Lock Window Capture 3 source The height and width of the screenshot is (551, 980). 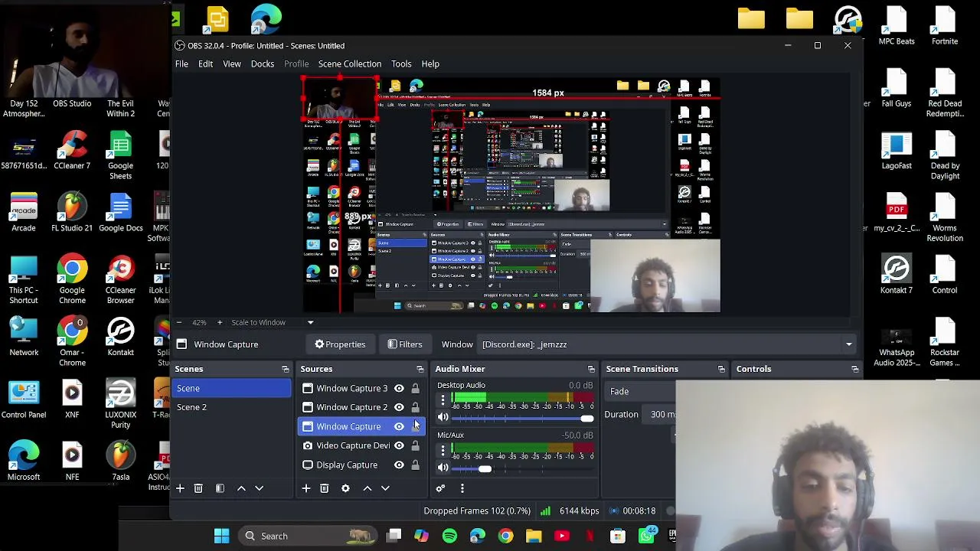(x=415, y=388)
